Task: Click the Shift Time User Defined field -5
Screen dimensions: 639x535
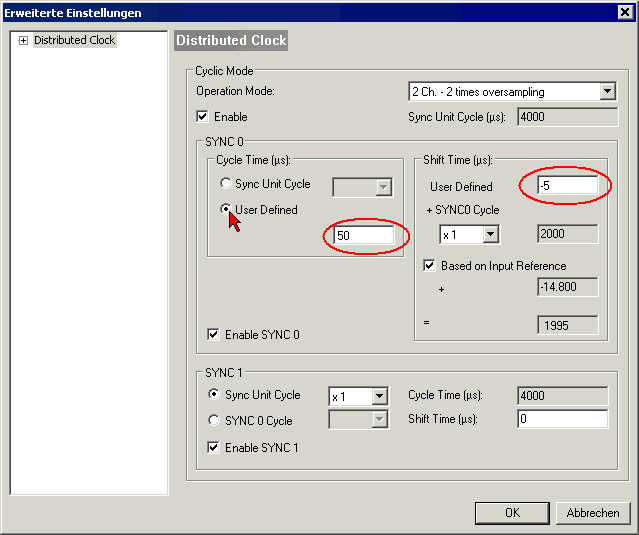Action: pyautogui.click(x=568, y=186)
